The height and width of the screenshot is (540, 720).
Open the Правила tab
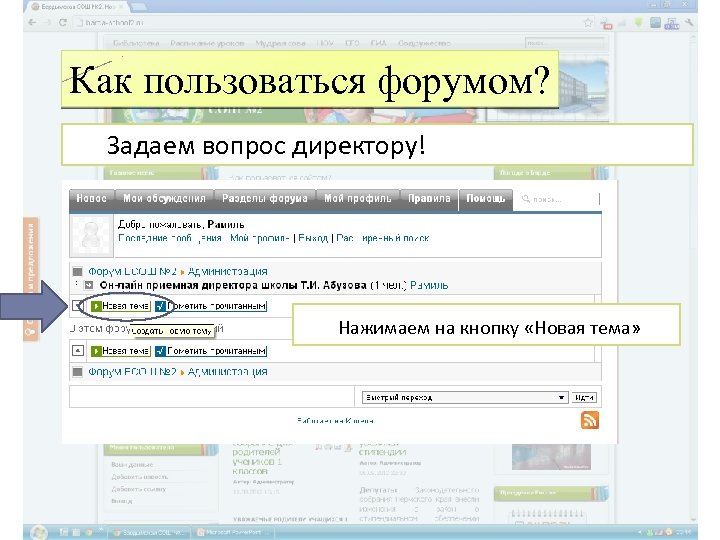pos(429,198)
